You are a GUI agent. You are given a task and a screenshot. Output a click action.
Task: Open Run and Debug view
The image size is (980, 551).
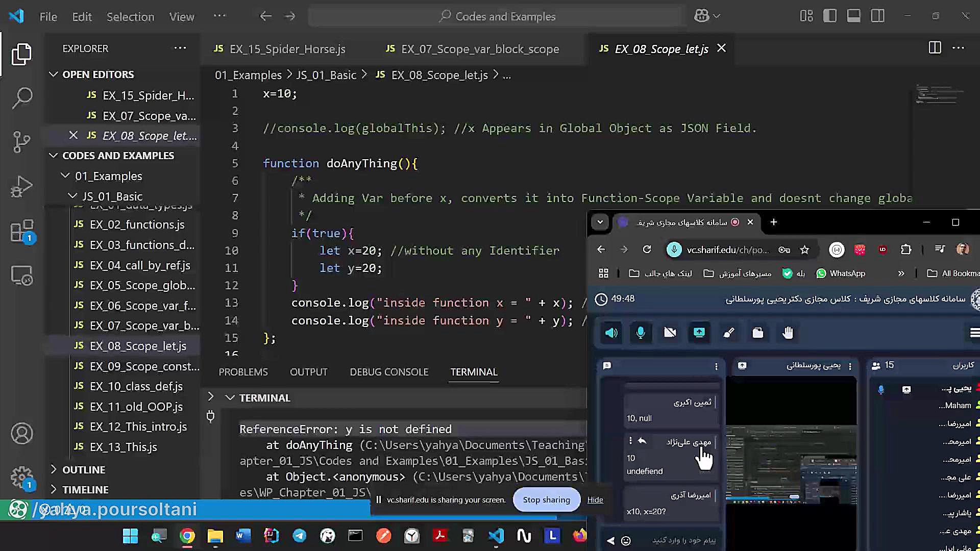[21, 186]
